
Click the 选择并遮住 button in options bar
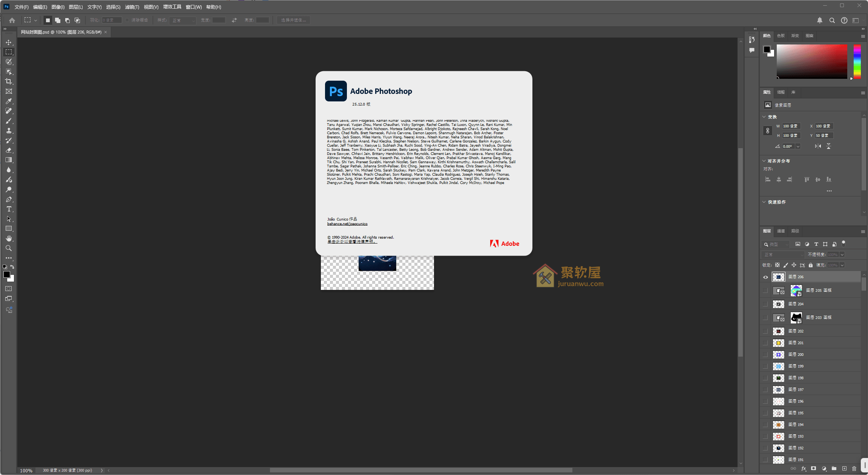(293, 20)
